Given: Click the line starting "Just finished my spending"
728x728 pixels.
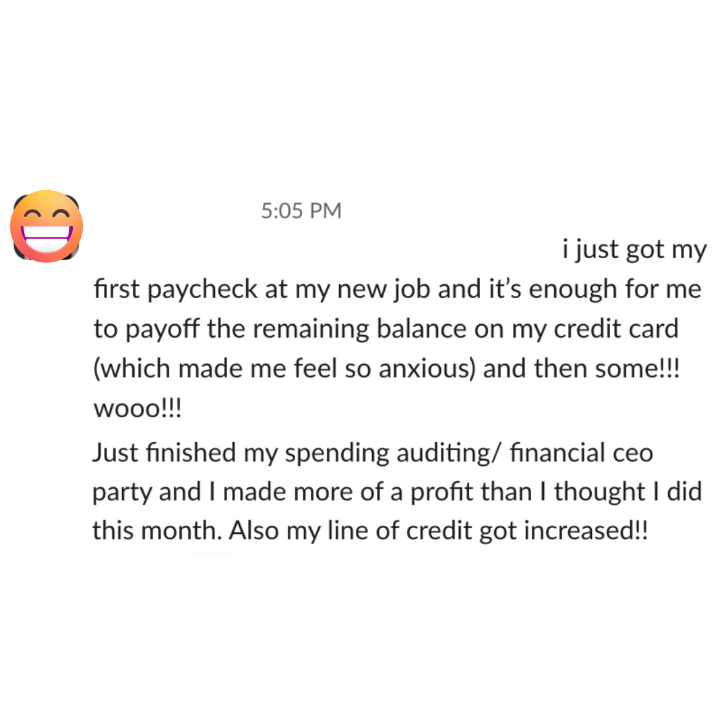Looking at the screenshot, I should tap(372, 452).
